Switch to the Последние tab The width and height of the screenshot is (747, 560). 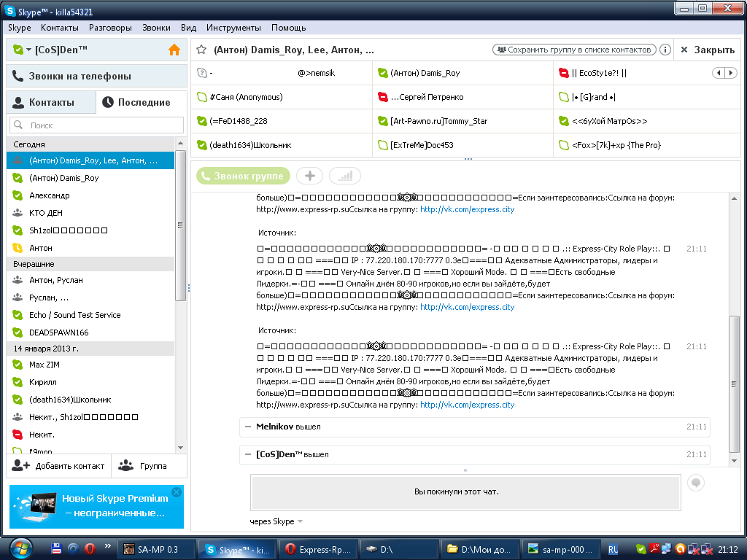(x=142, y=102)
